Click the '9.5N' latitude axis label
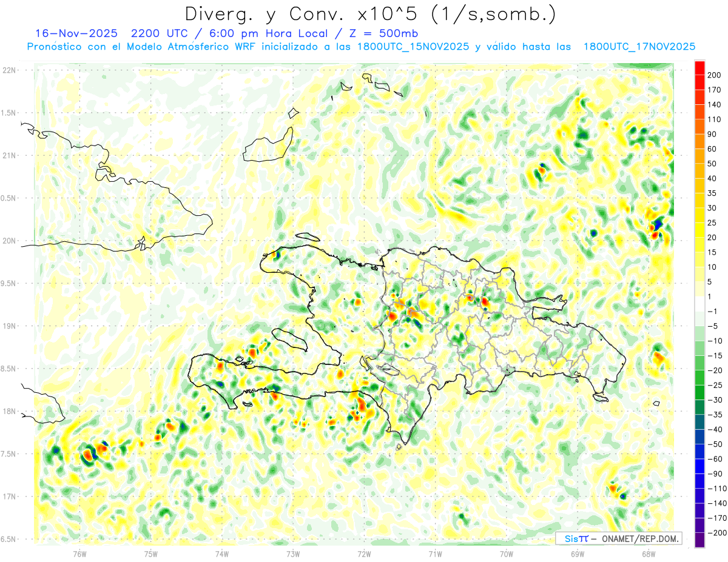 (8, 283)
